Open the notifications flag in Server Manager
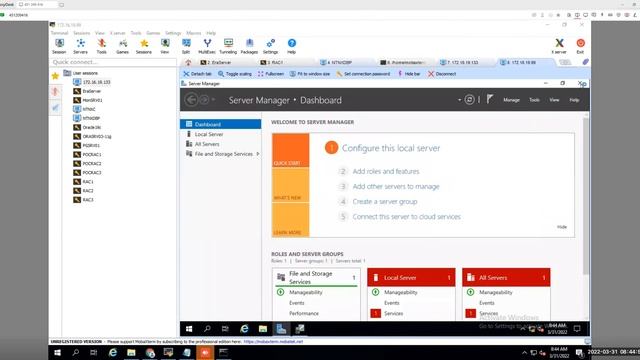The width and height of the screenshot is (640, 360). click(490, 99)
